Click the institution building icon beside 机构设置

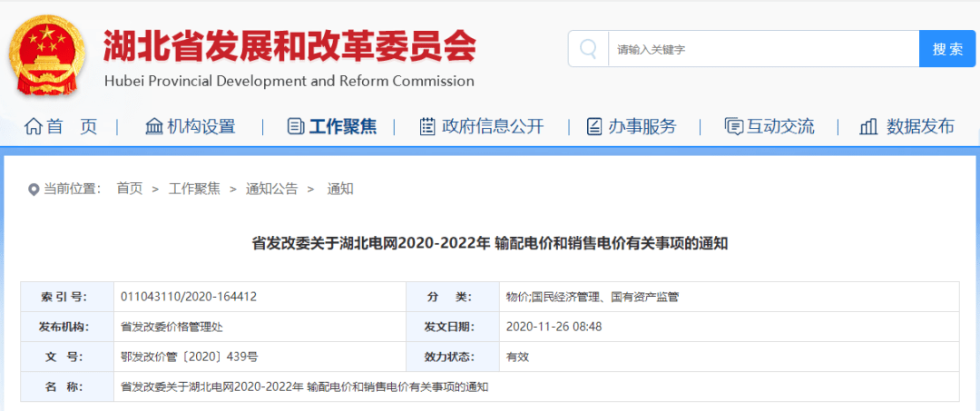154,127
